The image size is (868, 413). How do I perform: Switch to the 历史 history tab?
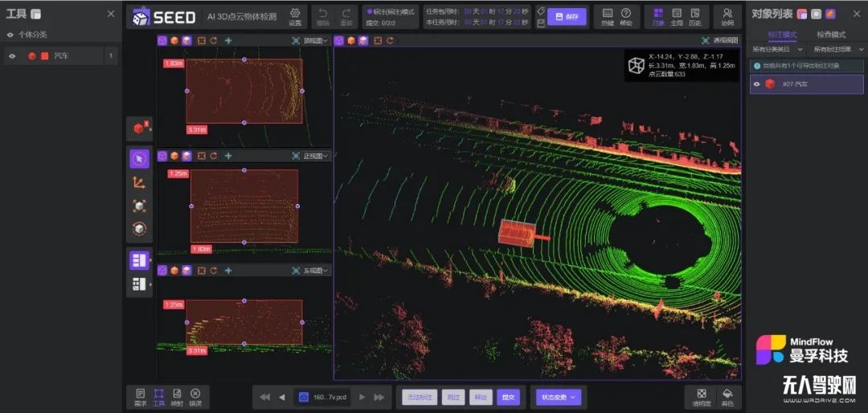point(694,16)
